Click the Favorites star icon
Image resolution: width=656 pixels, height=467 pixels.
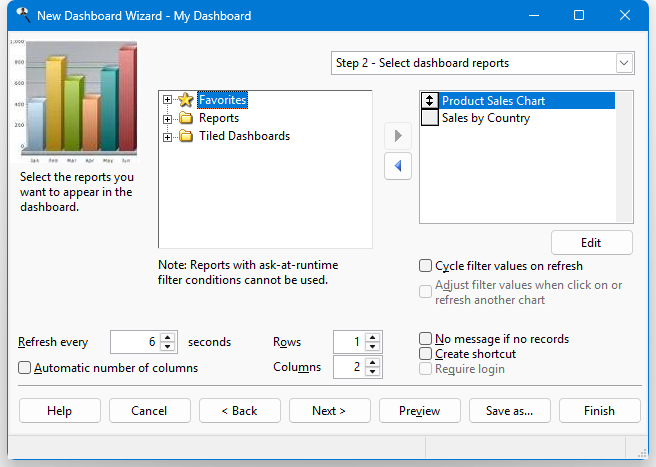pyautogui.click(x=185, y=100)
